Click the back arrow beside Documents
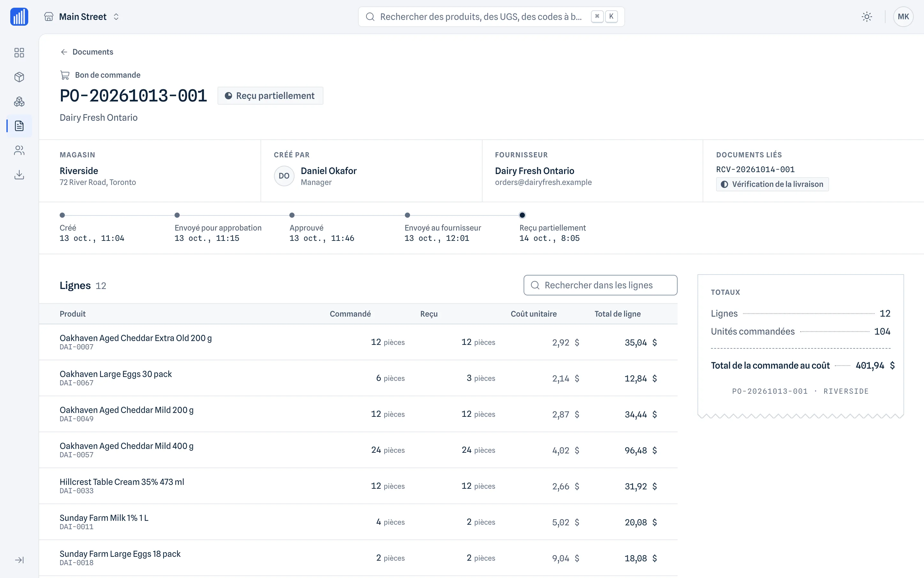 64,52
